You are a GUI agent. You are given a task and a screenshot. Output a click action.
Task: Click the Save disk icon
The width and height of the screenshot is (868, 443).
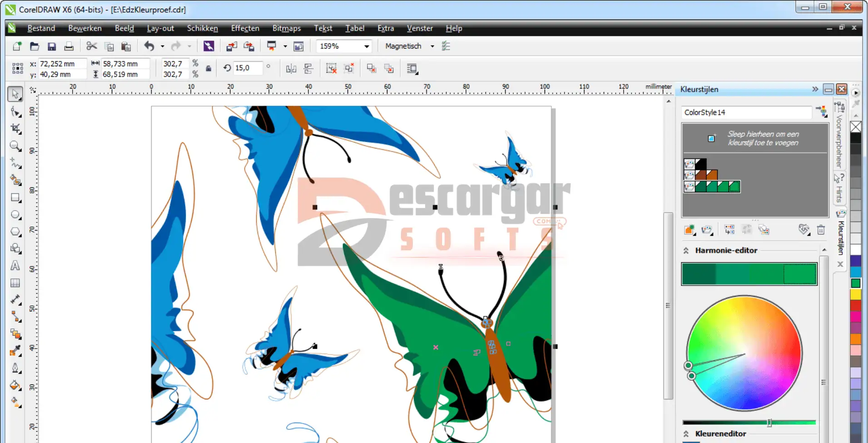(x=52, y=46)
